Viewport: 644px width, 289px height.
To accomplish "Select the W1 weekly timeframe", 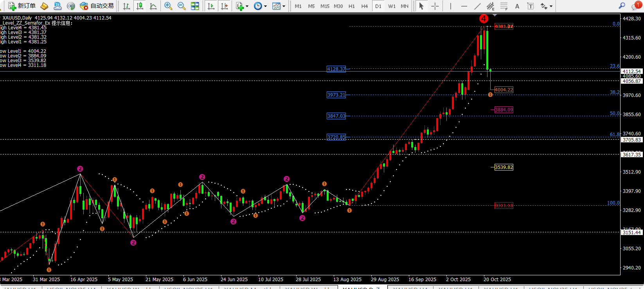I will pos(392,6).
